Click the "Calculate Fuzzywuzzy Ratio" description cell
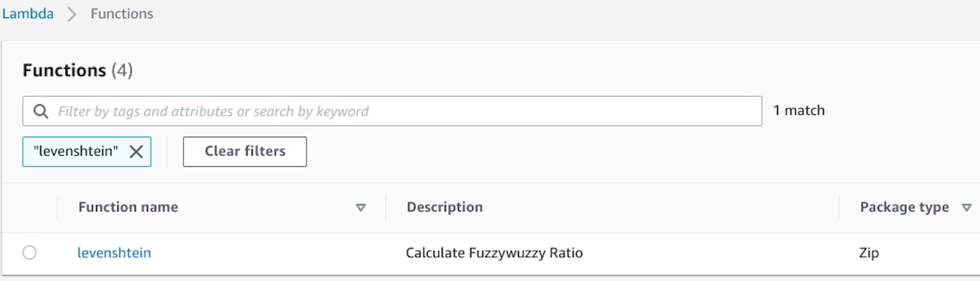Screen dimensions: 980x281 [x=494, y=253]
